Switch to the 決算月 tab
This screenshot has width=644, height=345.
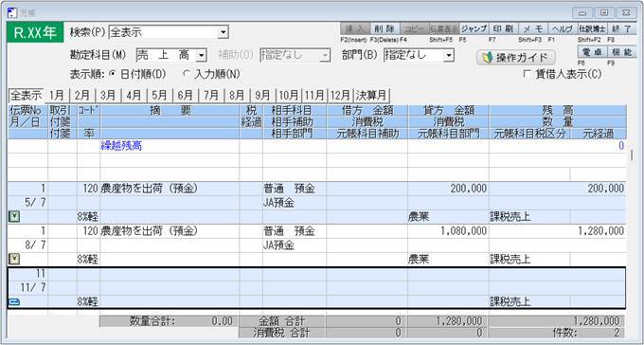371,96
